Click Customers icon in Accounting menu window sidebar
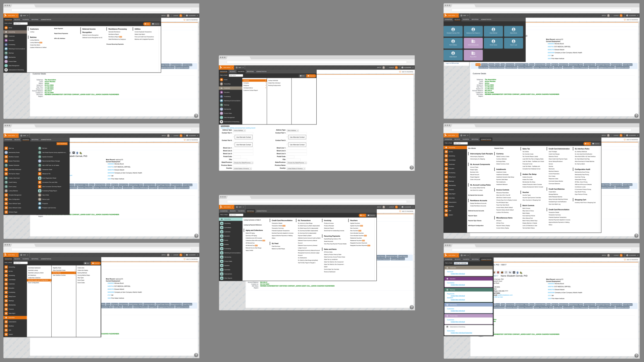 (x=6, y=36)
